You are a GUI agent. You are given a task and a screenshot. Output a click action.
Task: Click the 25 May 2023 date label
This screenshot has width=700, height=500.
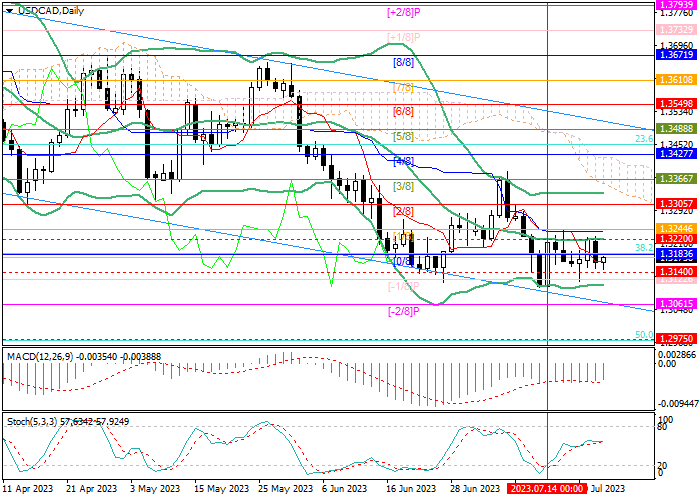285,489
